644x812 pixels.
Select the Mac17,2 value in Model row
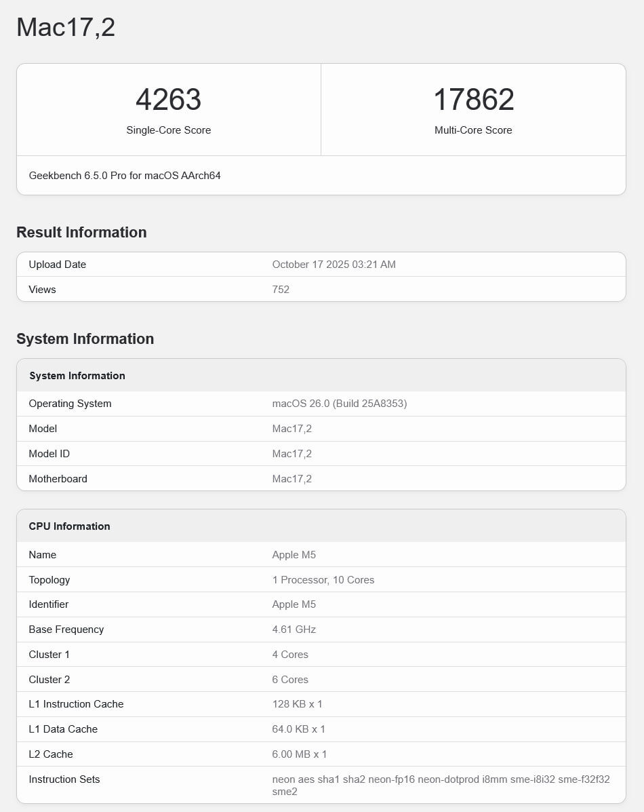pos(292,429)
